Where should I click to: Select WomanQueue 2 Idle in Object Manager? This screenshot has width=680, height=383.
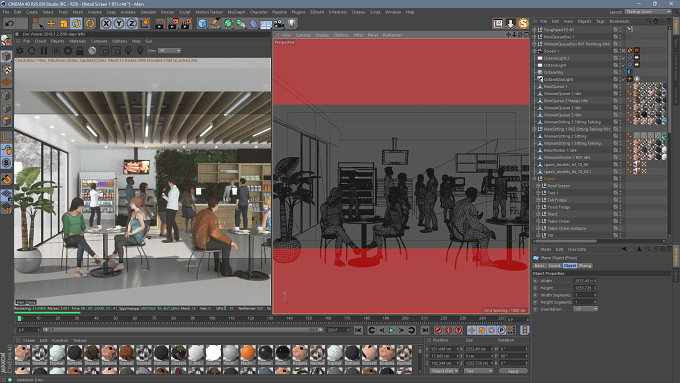click(562, 108)
